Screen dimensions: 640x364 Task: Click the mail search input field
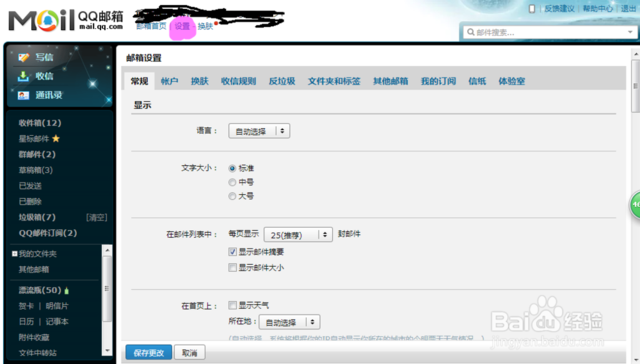tap(550, 32)
